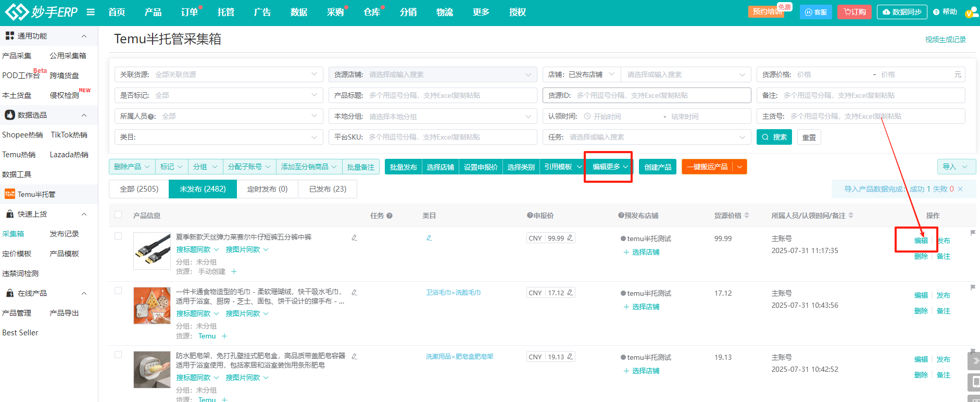This screenshot has height=402, width=980.
Task: Check the select-all checkbox in table header
Action: pos(118,215)
